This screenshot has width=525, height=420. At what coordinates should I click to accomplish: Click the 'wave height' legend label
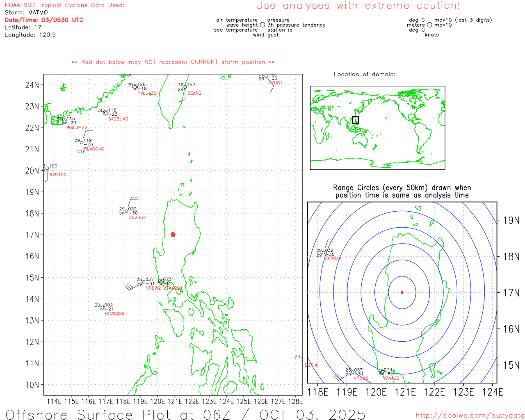242,25
